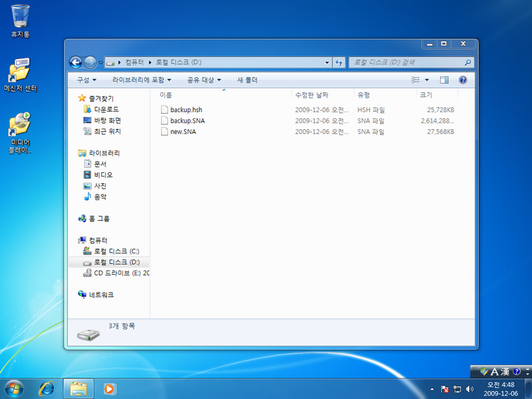Click 컴퓨터 in the address bar breadcrumb

134,62
